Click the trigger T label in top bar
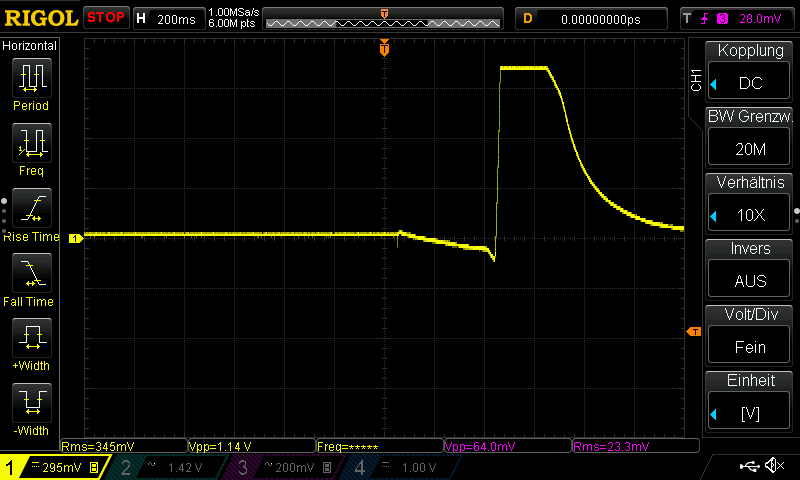 click(687, 18)
